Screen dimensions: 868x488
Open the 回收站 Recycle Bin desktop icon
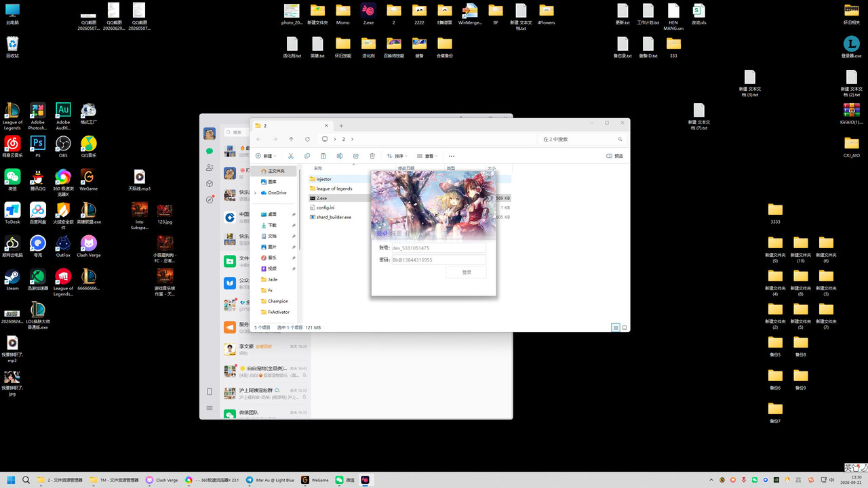point(12,47)
